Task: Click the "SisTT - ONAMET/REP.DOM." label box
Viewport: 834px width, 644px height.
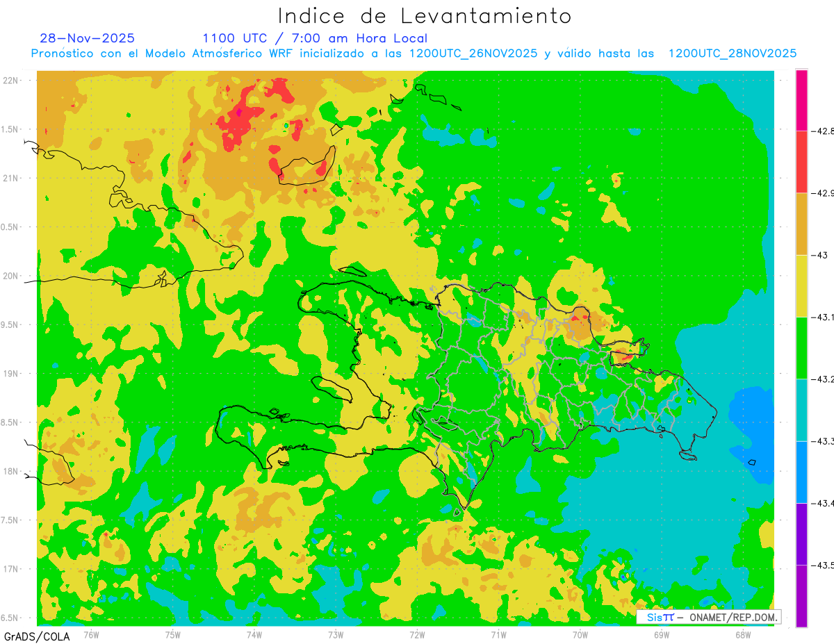Action: coord(709,617)
